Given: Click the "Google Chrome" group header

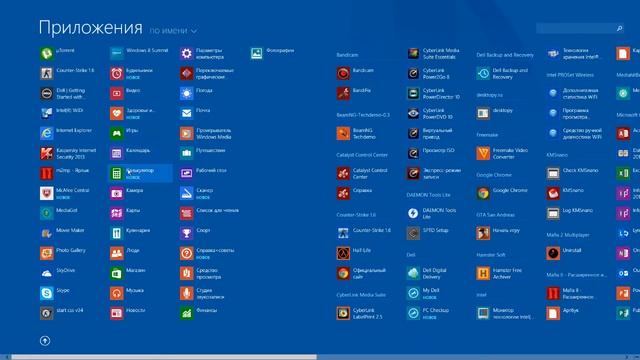Looking at the screenshot, I should [x=494, y=175].
